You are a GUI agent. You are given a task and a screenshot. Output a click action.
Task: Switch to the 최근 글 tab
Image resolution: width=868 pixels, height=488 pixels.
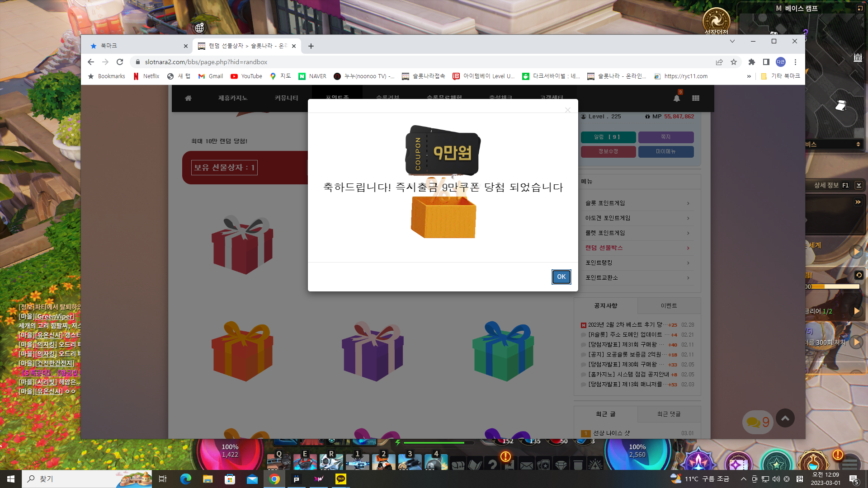point(606,414)
